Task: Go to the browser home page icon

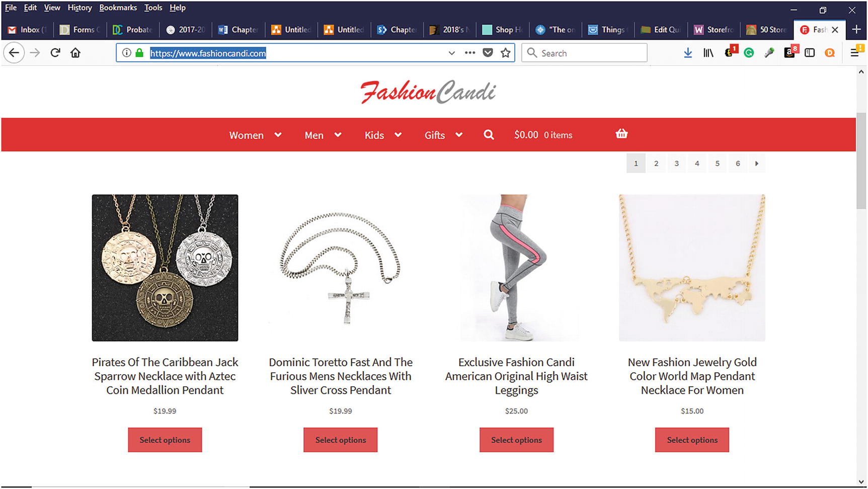Action: 75,53
